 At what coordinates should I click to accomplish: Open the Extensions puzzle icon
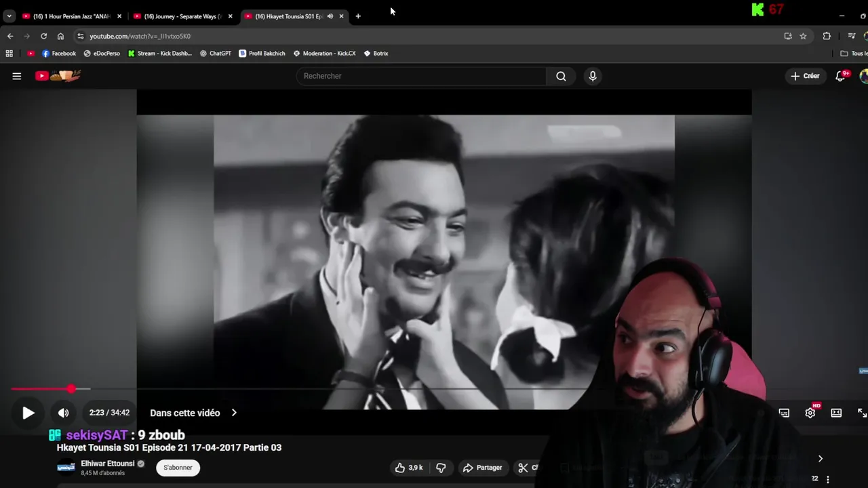pos(827,36)
